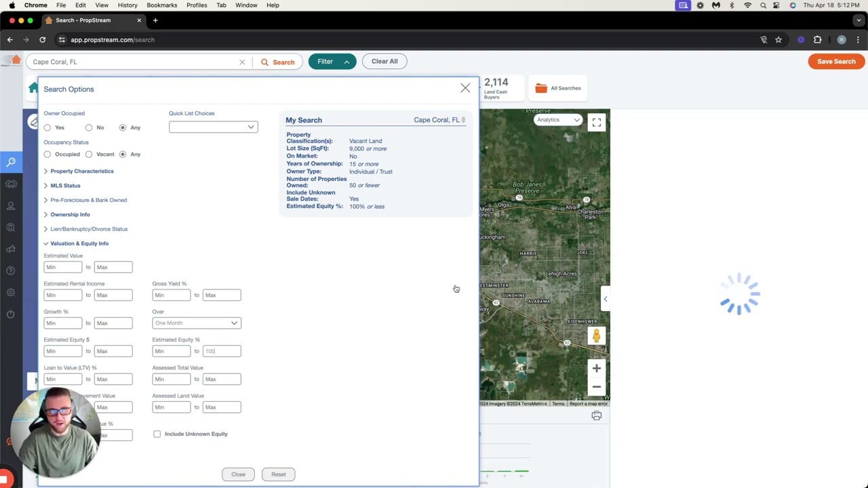Click the Street View pegman on map
Viewport: 868px width, 488px height.
[597, 335]
